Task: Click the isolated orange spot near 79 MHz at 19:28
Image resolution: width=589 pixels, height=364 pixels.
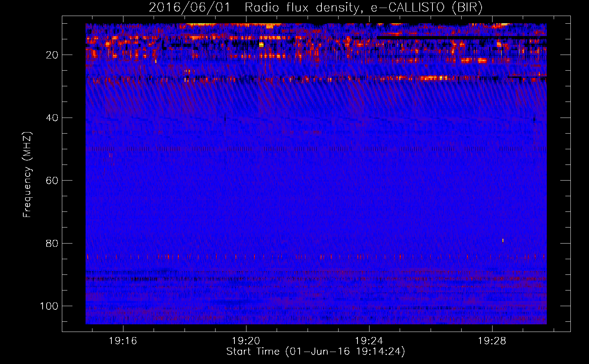Action: [503, 240]
